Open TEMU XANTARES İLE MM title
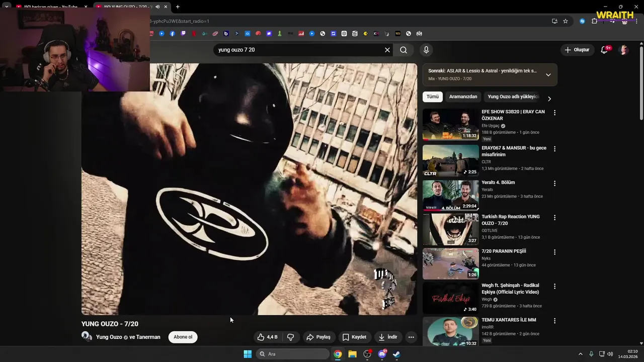 (x=509, y=320)
